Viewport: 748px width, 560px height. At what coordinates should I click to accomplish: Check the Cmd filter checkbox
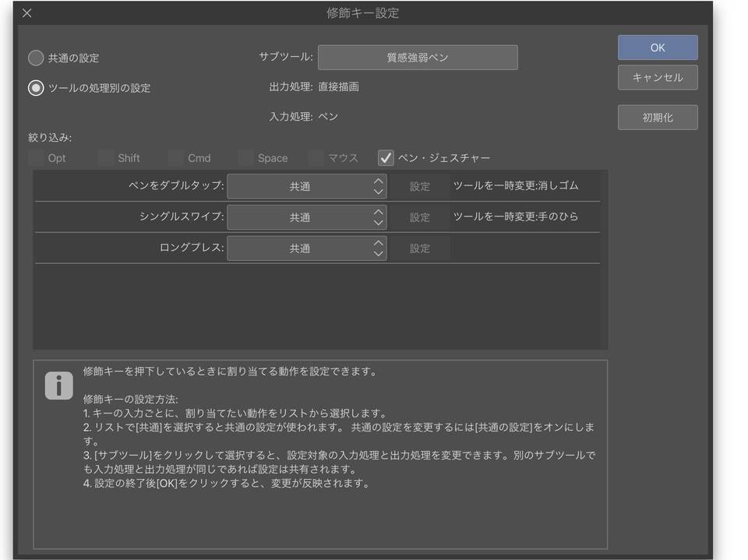tap(175, 157)
